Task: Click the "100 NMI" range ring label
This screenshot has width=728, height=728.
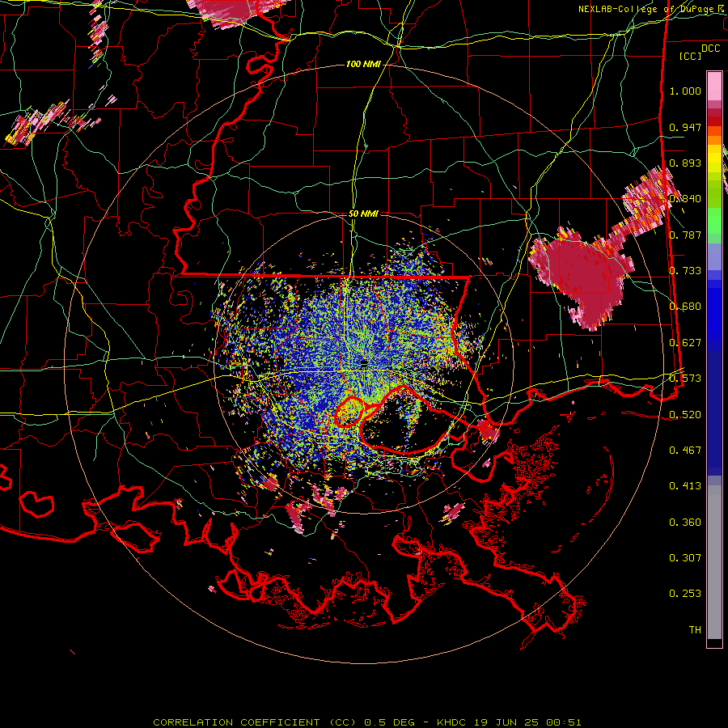Action: (363, 64)
